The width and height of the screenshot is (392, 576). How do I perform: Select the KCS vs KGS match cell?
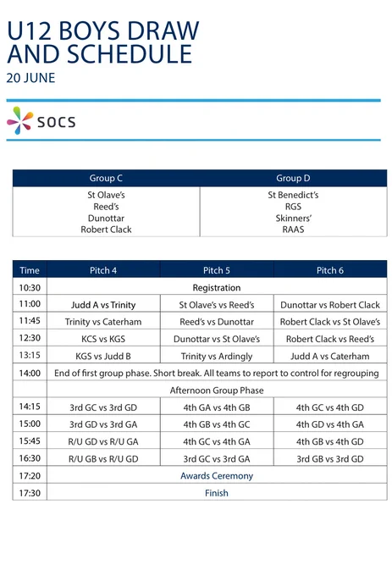(x=103, y=339)
